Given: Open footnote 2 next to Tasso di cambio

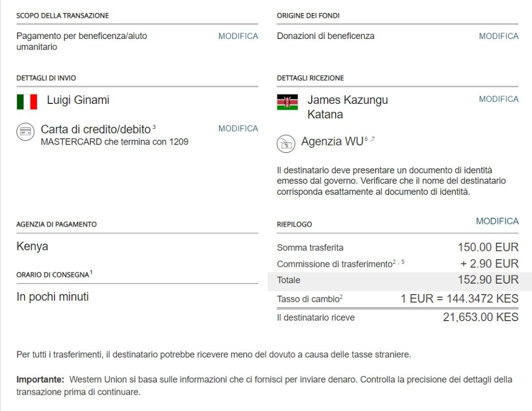Looking at the screenshot, I should coord(341,296).
